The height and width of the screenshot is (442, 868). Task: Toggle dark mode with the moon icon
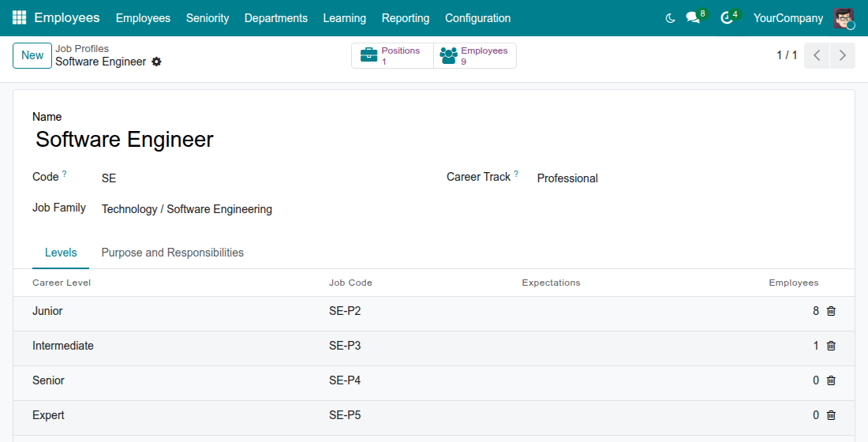click(x=670, y=18)
